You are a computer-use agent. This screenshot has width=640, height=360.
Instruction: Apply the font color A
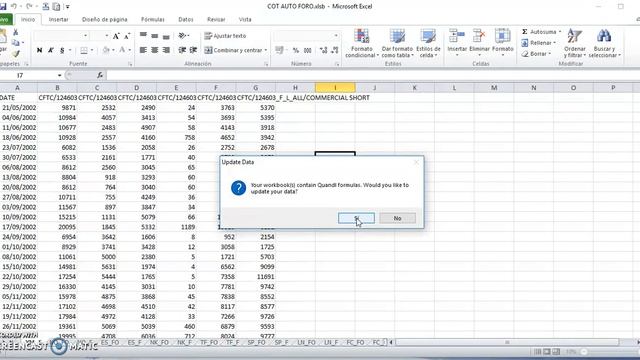[122, 50]
